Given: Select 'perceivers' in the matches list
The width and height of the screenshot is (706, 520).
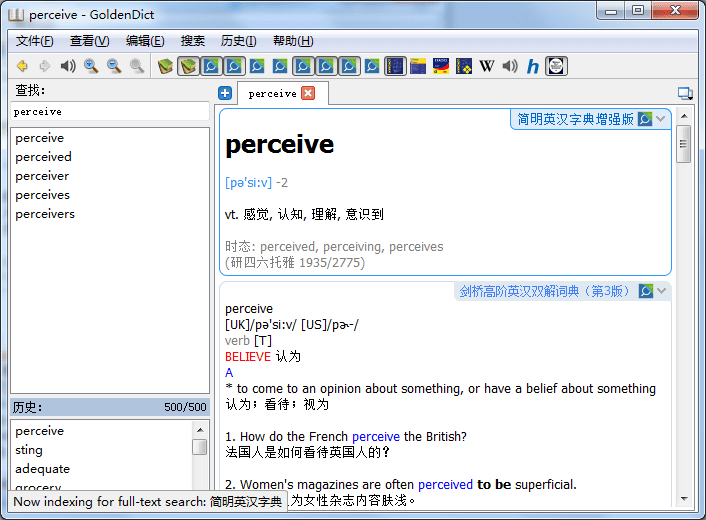Looking at the screenshot, I should pos(45,214).
